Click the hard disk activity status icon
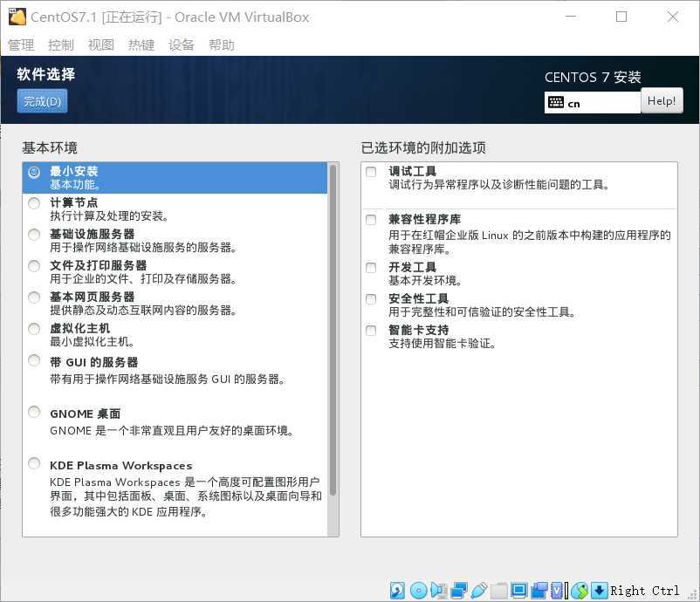700x602 pixels. click(397, 591)
